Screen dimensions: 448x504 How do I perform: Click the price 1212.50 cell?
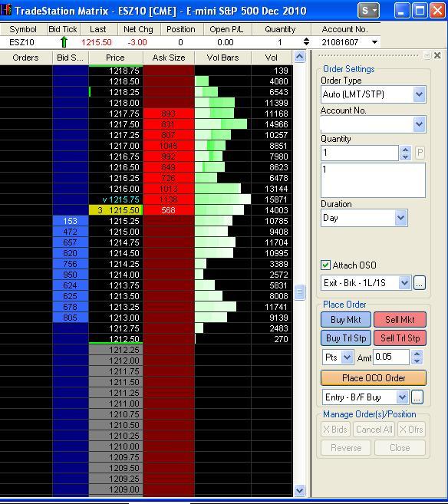pyautogui.click(x=116, y=339)
